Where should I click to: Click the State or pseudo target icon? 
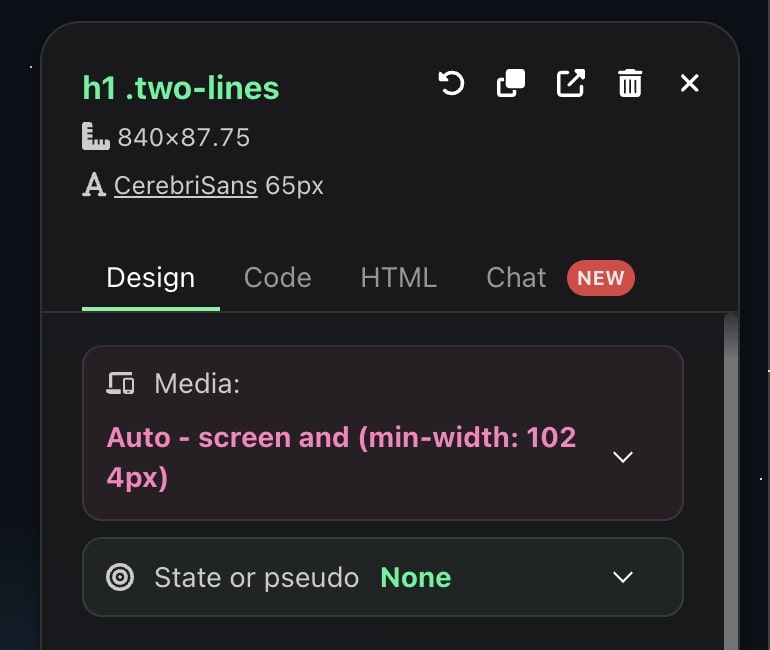coord(120,577)
